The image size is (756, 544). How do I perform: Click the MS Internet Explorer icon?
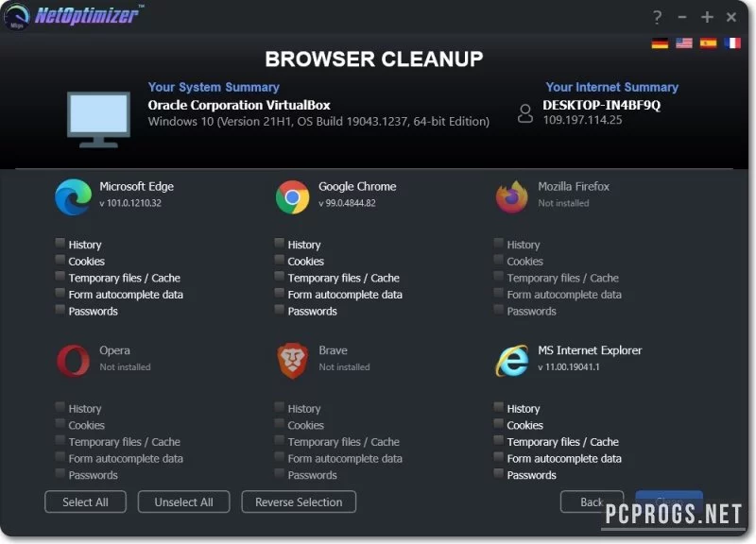[x=511, y=361]
